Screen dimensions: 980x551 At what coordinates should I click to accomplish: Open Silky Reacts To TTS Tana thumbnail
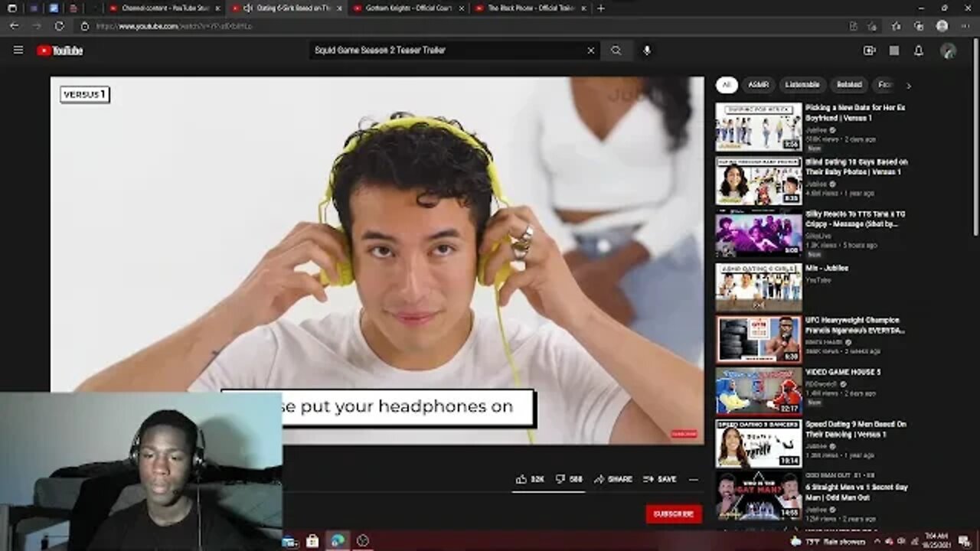(x=759, y=234)
